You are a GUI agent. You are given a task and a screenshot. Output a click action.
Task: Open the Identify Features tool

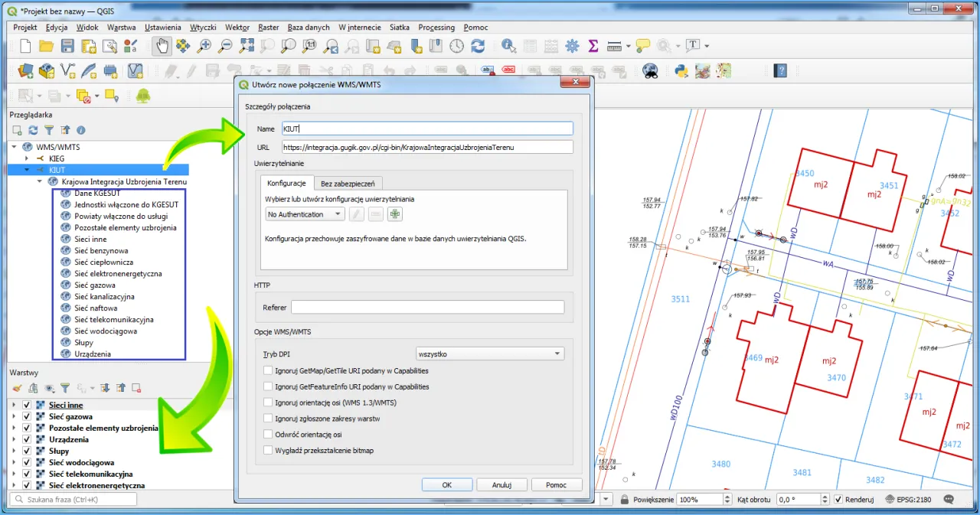[x=508, y=46]
